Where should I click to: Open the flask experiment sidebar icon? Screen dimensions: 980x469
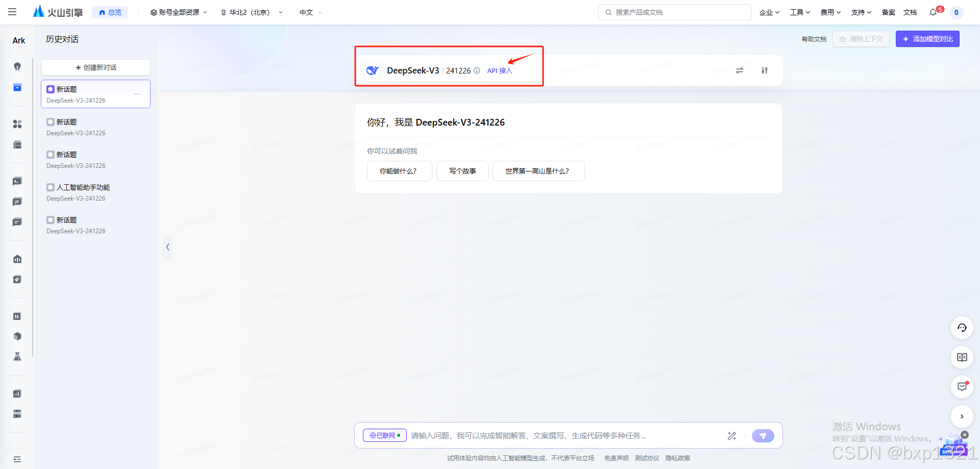click(17, 357)
